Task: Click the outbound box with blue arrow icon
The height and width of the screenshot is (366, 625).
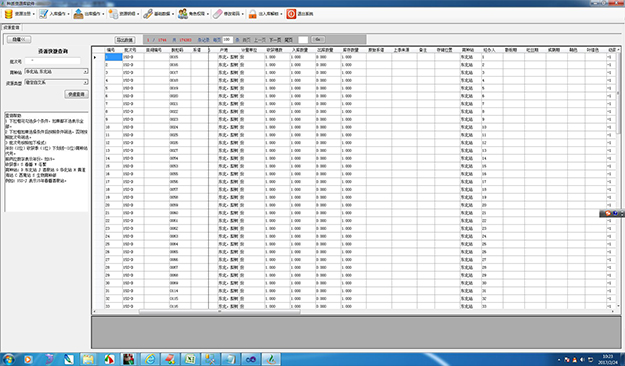Action: tap(78, 14)
